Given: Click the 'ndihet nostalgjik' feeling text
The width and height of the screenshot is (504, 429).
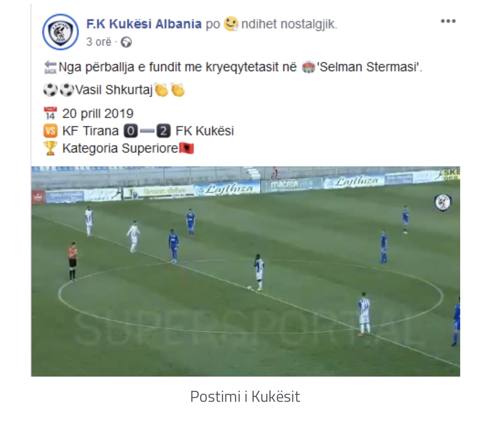Looking at the screenshot, I should tap(289, 24).
